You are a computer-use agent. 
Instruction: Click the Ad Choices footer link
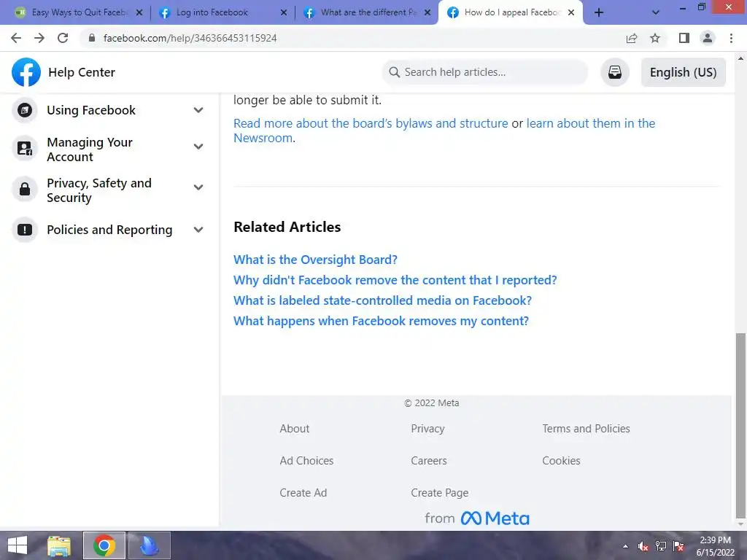(306, 461)
